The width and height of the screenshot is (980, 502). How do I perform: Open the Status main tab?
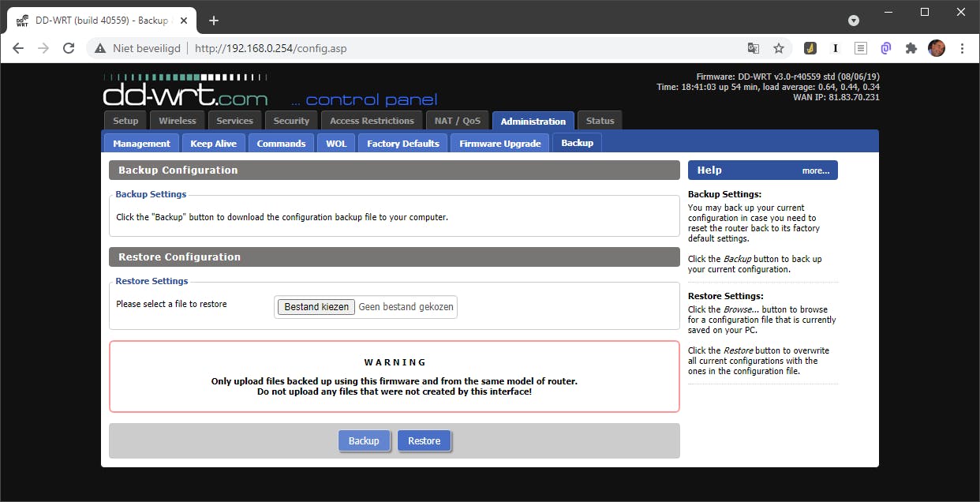600,121
